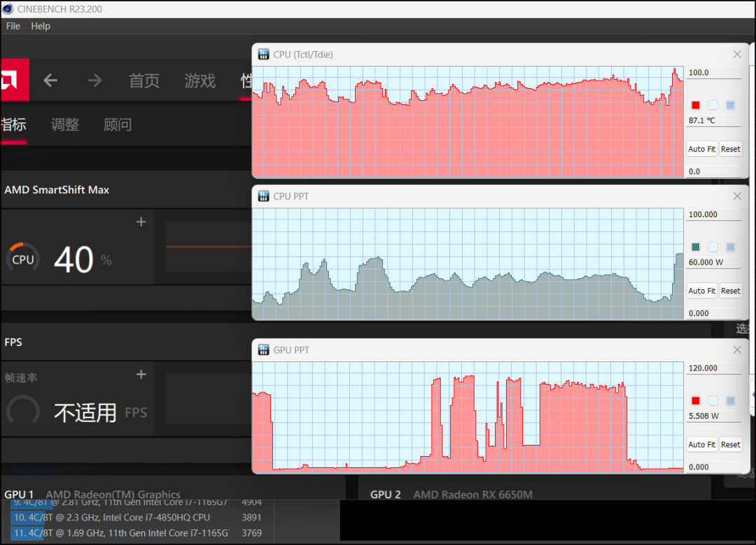Viewport: 756px width, 545px height.
Task: Click Reset in CPU (Tctl/Tdie) window
Action: 730,149
